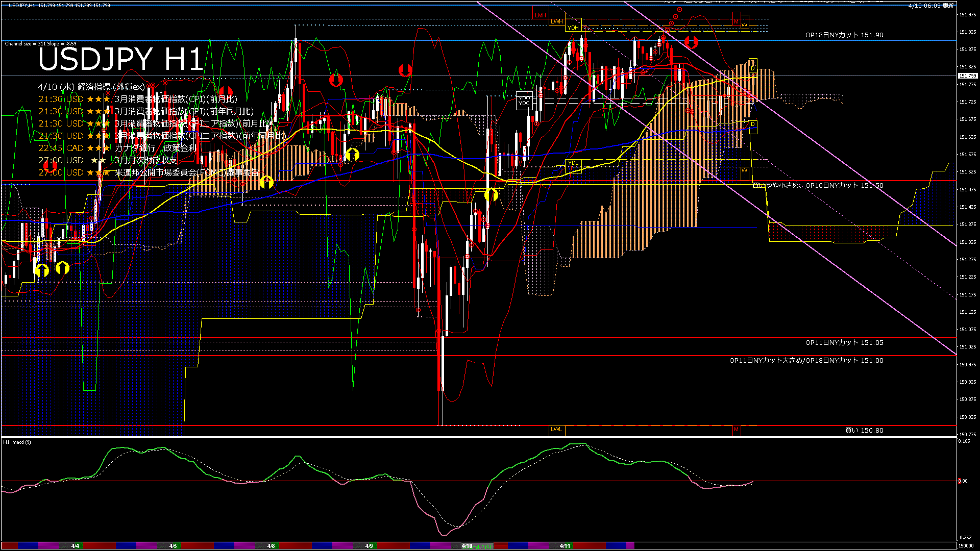This screenshot has height=551, width=980.
Task: Select the 4/8 date marker on timeline
Action: tap(271, 546)
